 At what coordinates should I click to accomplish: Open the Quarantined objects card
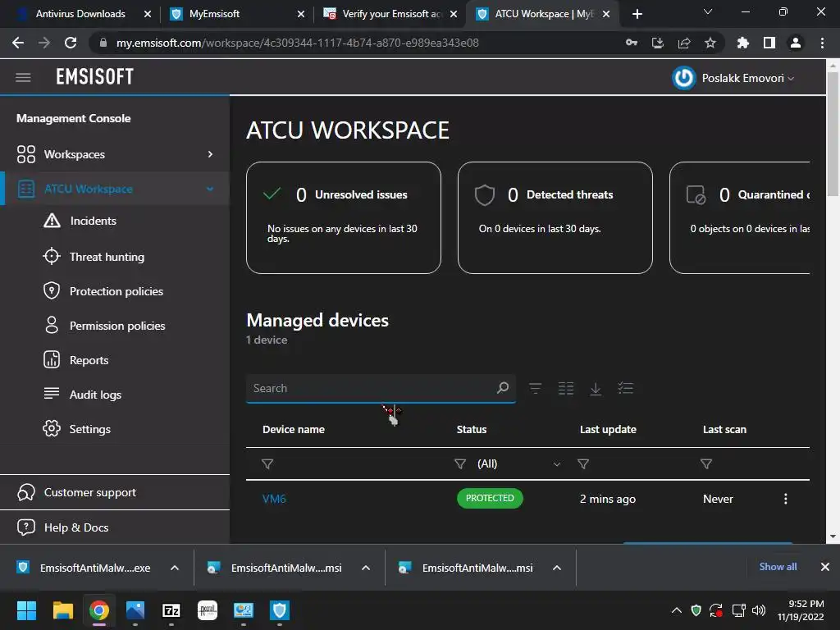click(740, 218)
